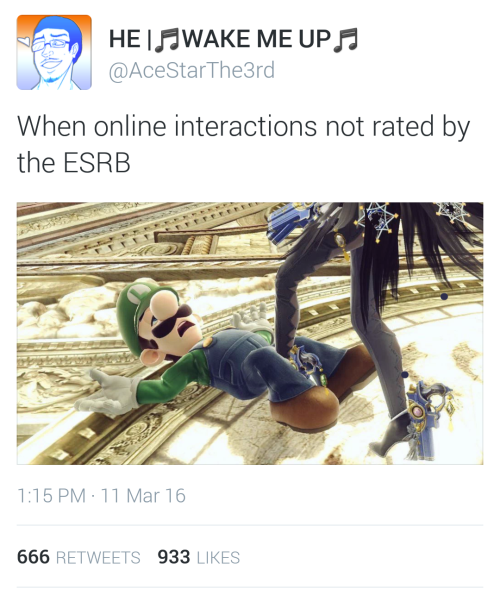This screenshot has width=500, height=589.
Task: Click the heart on the avatar
Action: tap(25, 41)
